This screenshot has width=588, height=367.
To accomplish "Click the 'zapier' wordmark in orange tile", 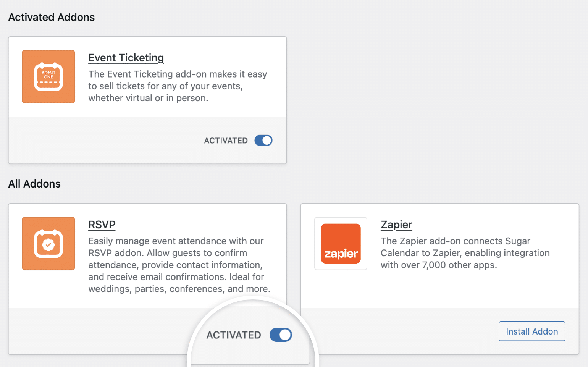I will coord(341,254).
